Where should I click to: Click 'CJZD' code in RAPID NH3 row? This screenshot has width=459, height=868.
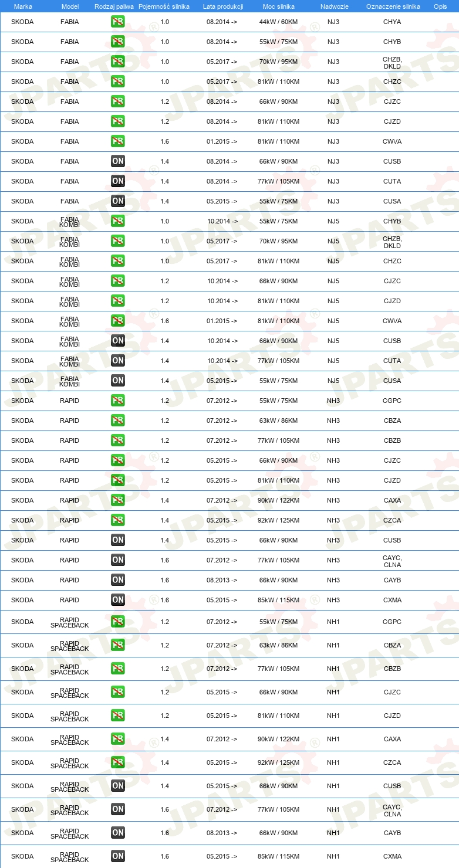[x=392, y=480]
